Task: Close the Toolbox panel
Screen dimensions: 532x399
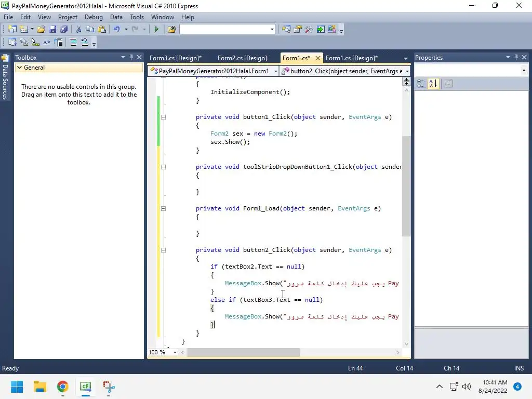Action: (139, 57)
